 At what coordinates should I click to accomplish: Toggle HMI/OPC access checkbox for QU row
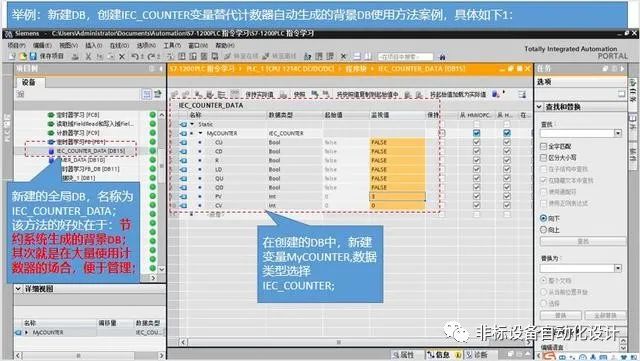476,178
